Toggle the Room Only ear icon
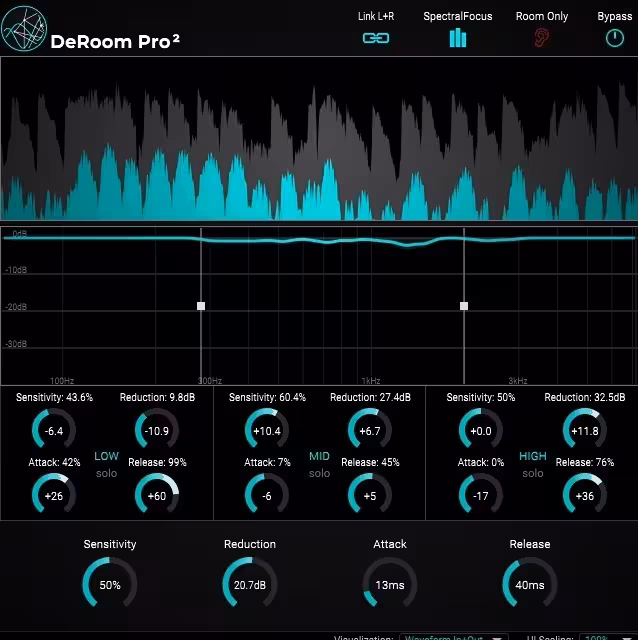Screen dimensions: 638x640 point(542,38)
